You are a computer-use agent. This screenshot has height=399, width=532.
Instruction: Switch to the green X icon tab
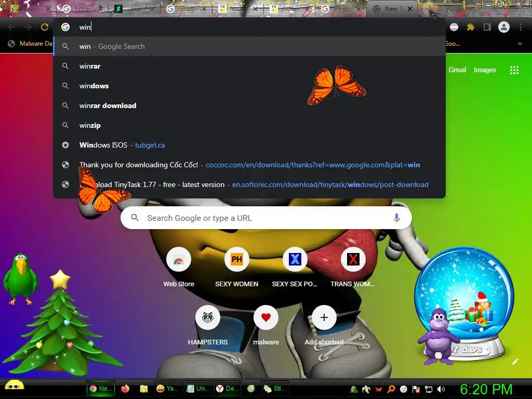point(134,9)
